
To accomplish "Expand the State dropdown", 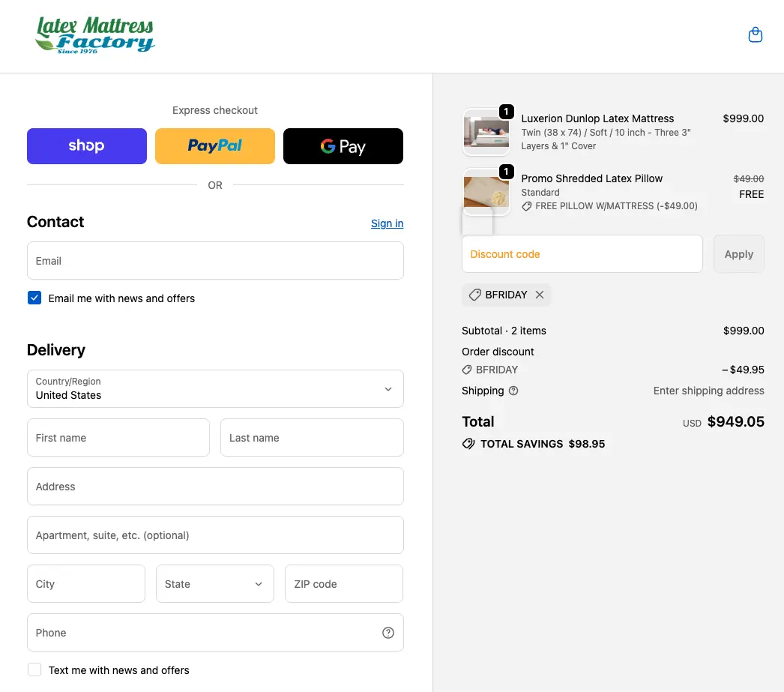I will tap(215, 584).
